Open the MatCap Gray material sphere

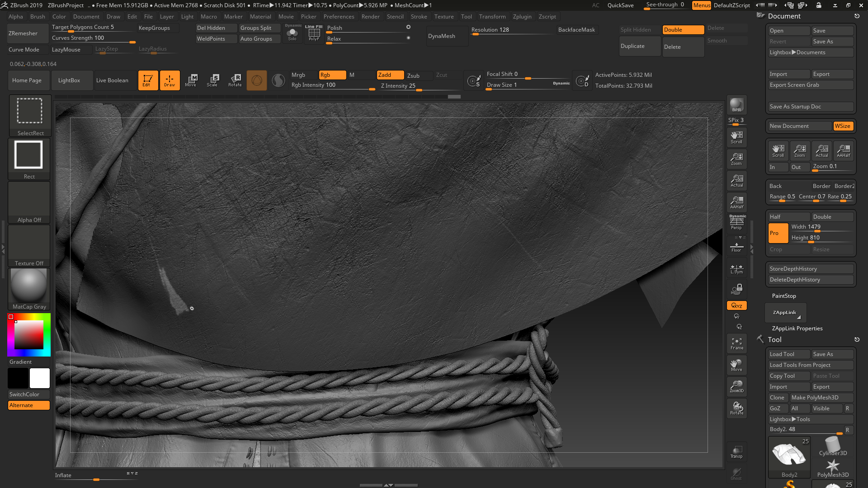coord(29,289)
